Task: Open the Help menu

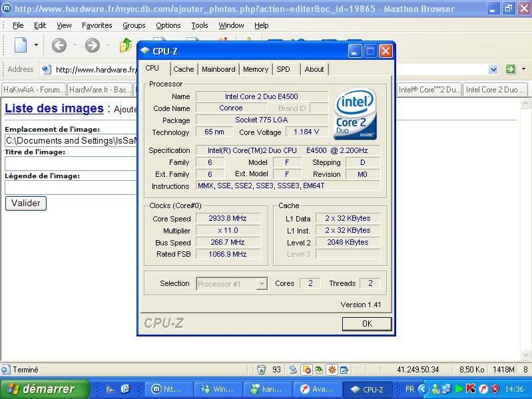Action: click(x=261, y=25)
